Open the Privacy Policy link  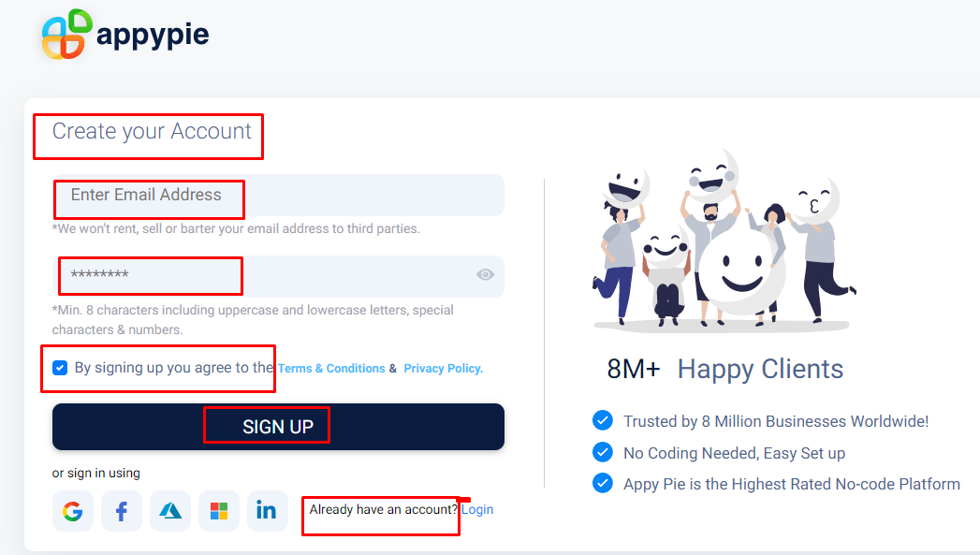coord(443,368)
